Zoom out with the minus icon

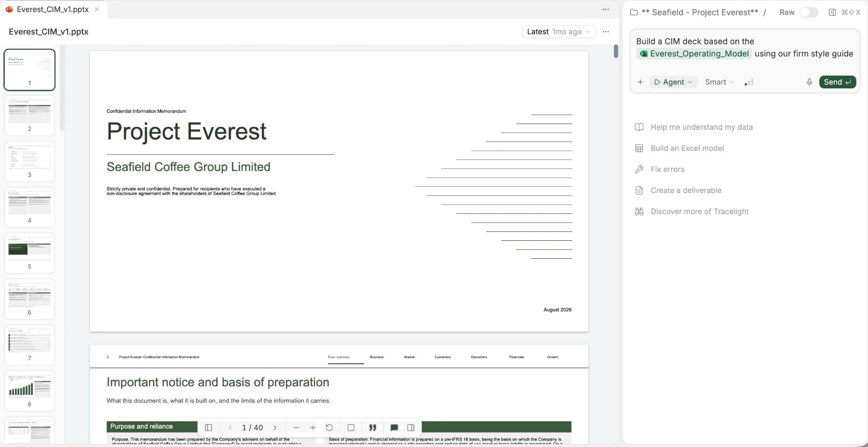[297, 428]
